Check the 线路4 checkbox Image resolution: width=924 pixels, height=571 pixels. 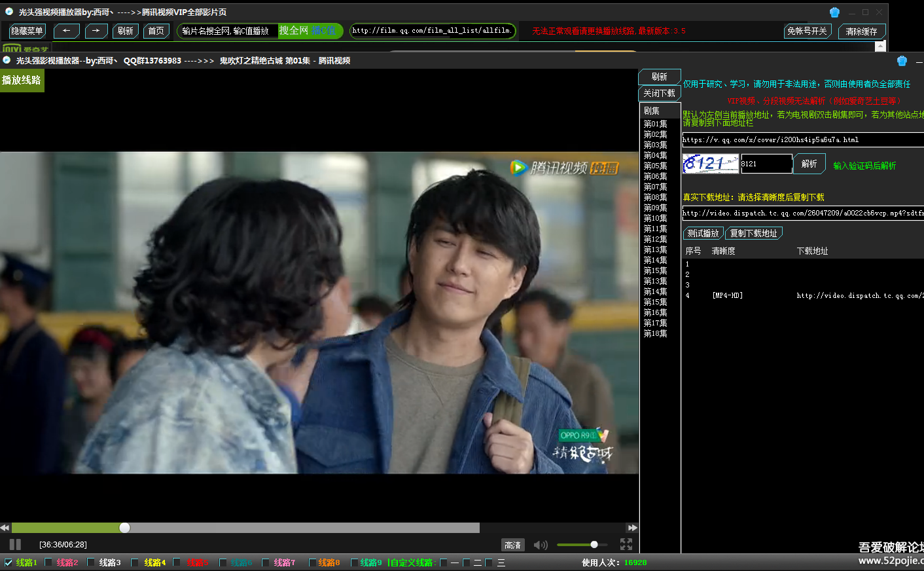pos(135,562)
